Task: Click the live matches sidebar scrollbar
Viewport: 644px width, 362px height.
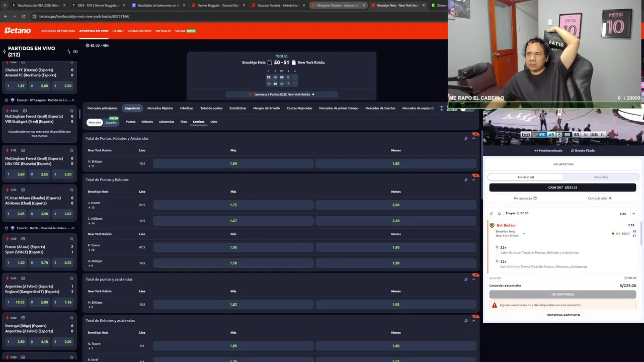Action: (79, 113)
